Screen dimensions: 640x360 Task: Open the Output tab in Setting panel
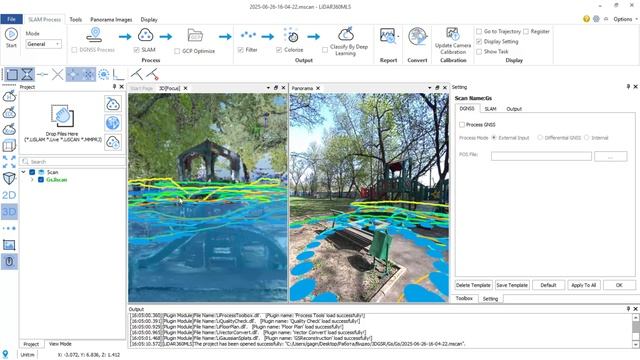click(x=514, y=109)
